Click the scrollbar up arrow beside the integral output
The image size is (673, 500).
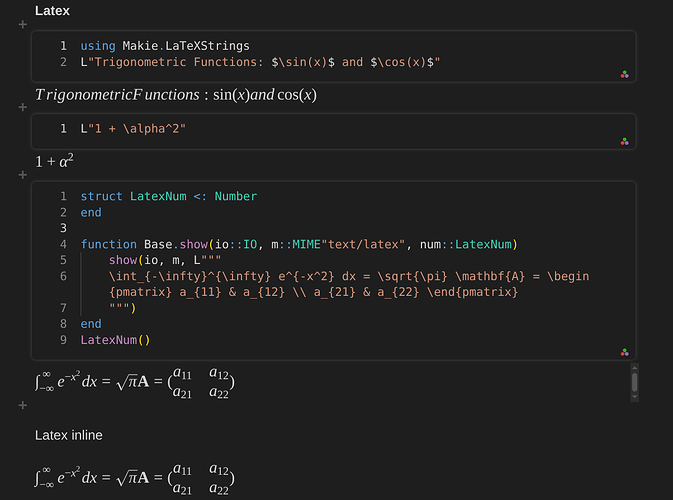[635, 368]
